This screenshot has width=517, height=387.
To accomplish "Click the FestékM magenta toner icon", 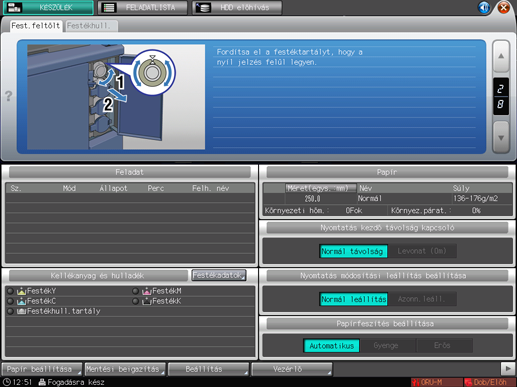I will (x=147, y=291).
